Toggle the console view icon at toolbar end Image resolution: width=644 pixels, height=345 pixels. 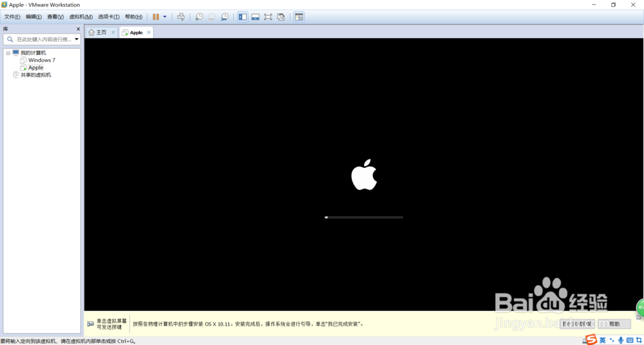point(299,17)
